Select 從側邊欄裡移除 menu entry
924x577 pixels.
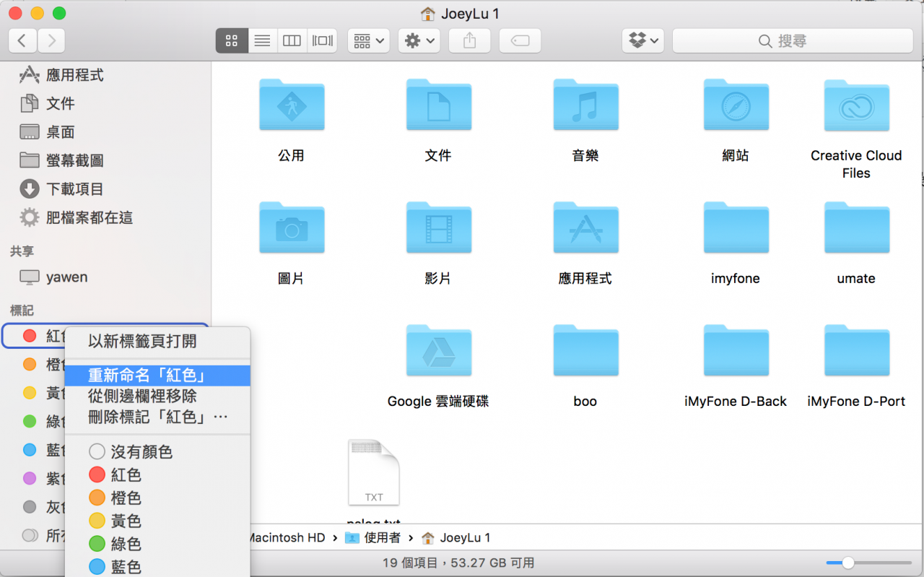point(142,396)
